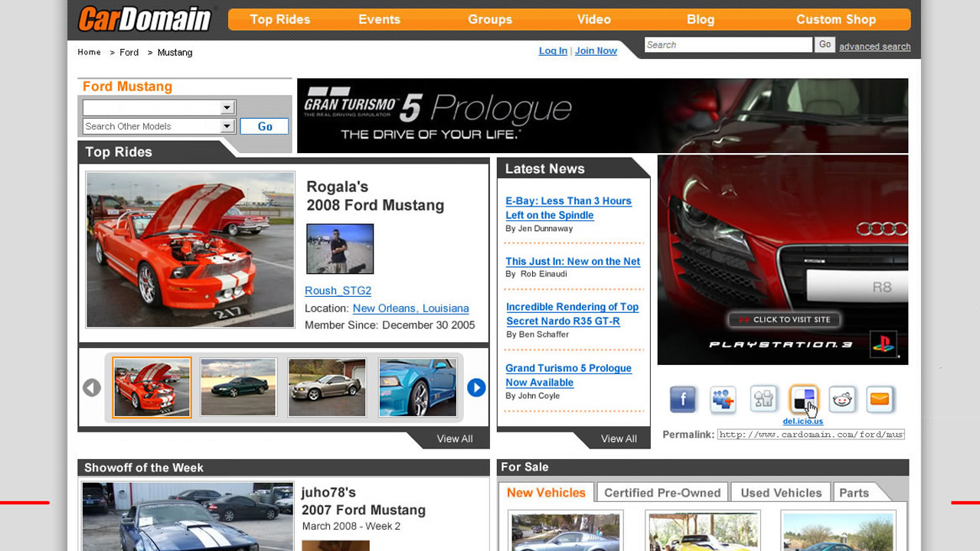Switch to the Parts tab

[x=854, y=493]
